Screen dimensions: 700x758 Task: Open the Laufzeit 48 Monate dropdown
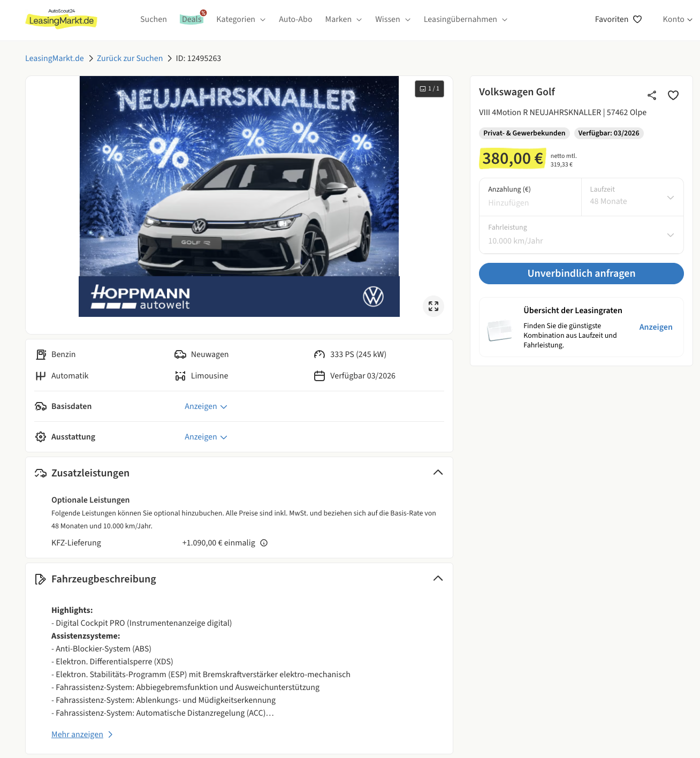click(632, 197)
